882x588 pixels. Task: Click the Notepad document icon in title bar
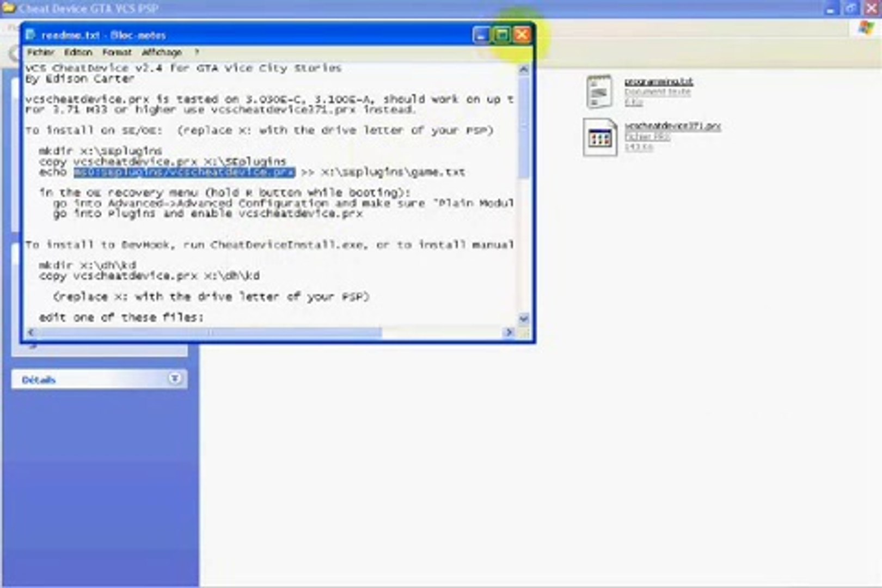tap(31, 35)
